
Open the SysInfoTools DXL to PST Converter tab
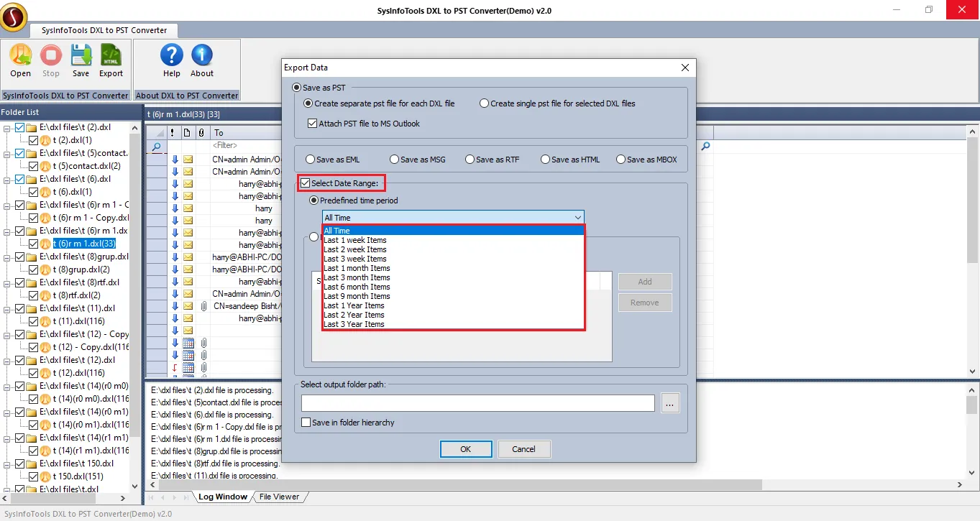[104, 30]
